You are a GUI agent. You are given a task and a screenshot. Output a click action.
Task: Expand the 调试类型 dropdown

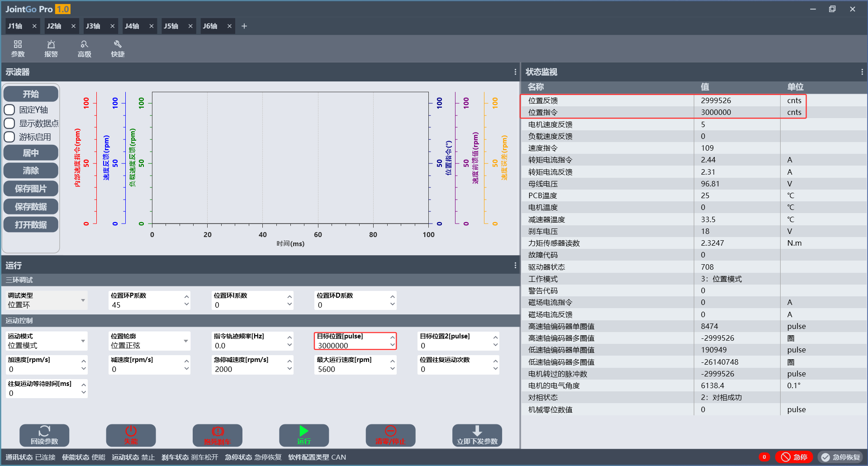83,300
